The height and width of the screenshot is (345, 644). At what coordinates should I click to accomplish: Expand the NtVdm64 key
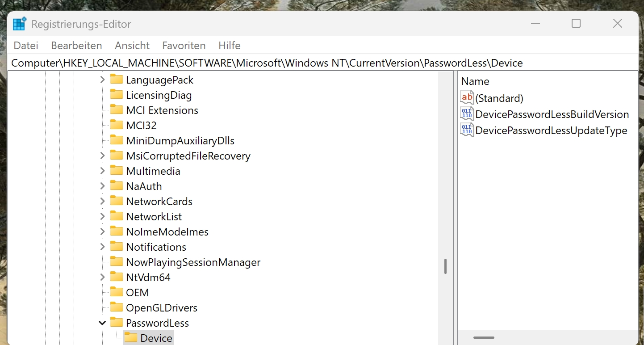tap(102, 278)
